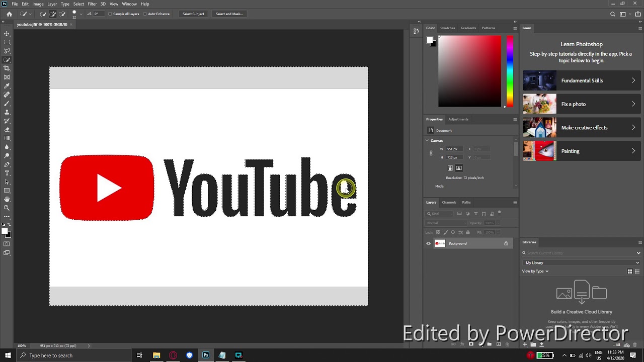Open the Fix a photo tutorial

[x=582, y=104]
